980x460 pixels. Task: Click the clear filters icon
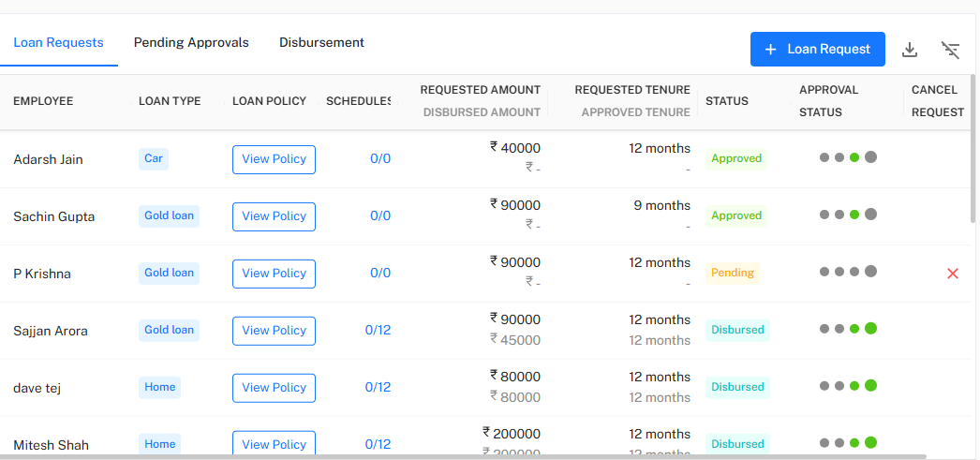pos(951,50)
